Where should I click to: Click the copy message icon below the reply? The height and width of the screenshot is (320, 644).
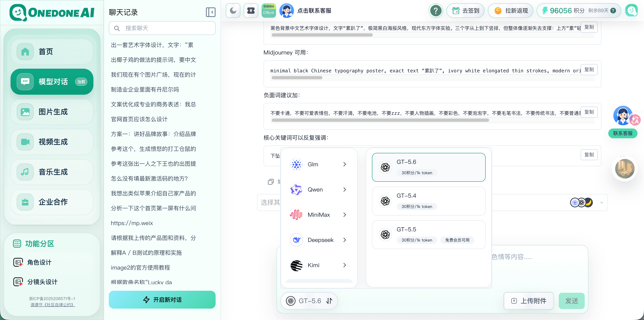coord(270,182)
